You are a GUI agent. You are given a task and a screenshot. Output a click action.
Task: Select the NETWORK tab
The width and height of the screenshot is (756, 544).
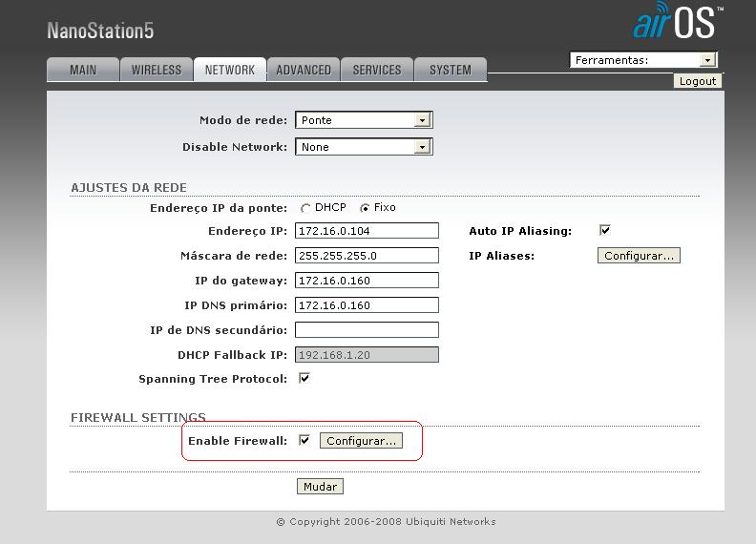tap(229, 70)
